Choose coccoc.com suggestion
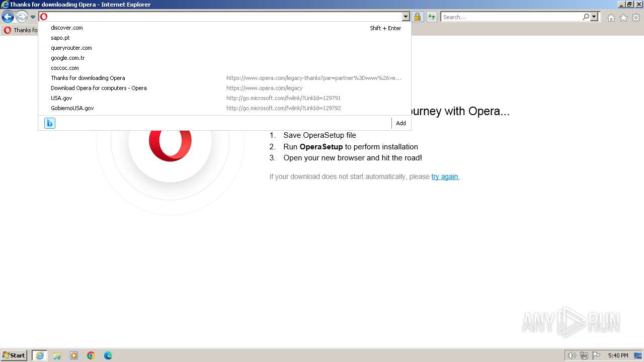Screen dimensions: 644x362 coord(224,68)
